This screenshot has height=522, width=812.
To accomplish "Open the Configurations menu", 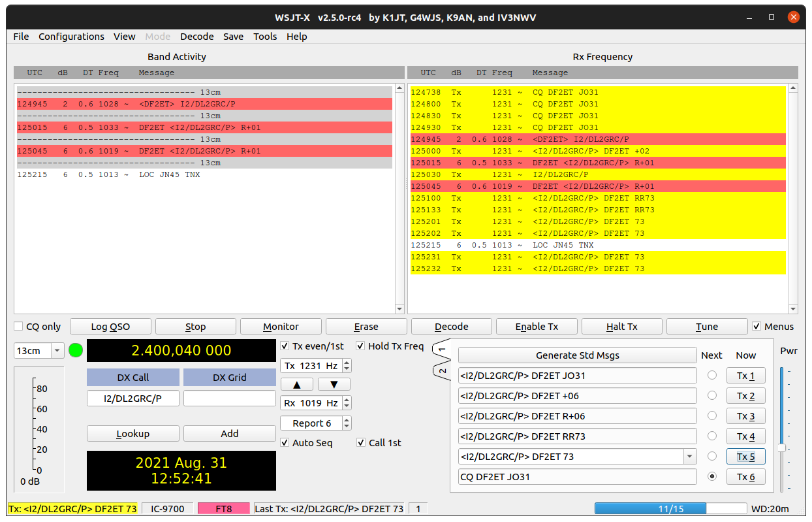I will [x=71, y=37].
